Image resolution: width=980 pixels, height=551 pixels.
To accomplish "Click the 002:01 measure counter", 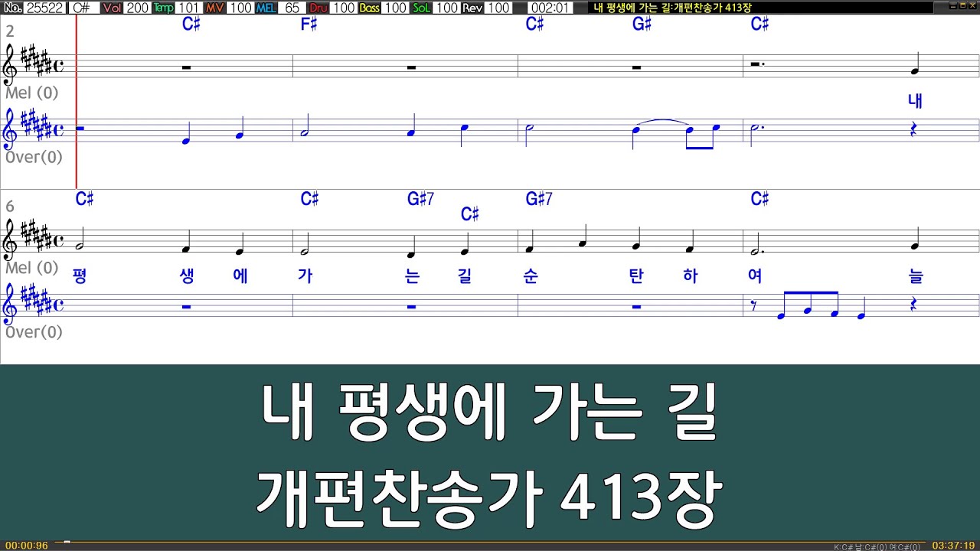I will point(550,8).
